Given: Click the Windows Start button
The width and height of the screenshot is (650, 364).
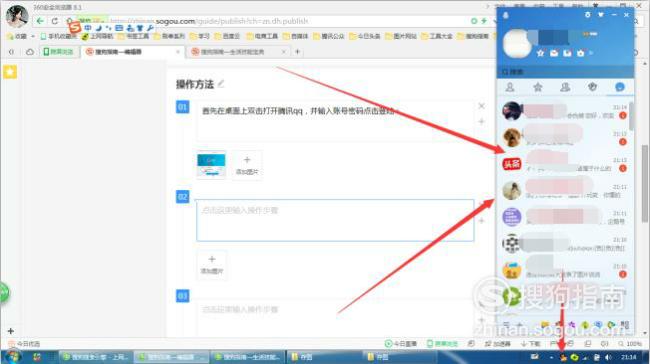Looking at the screenshot, I should pyautogui.click(x=12, y=357).
